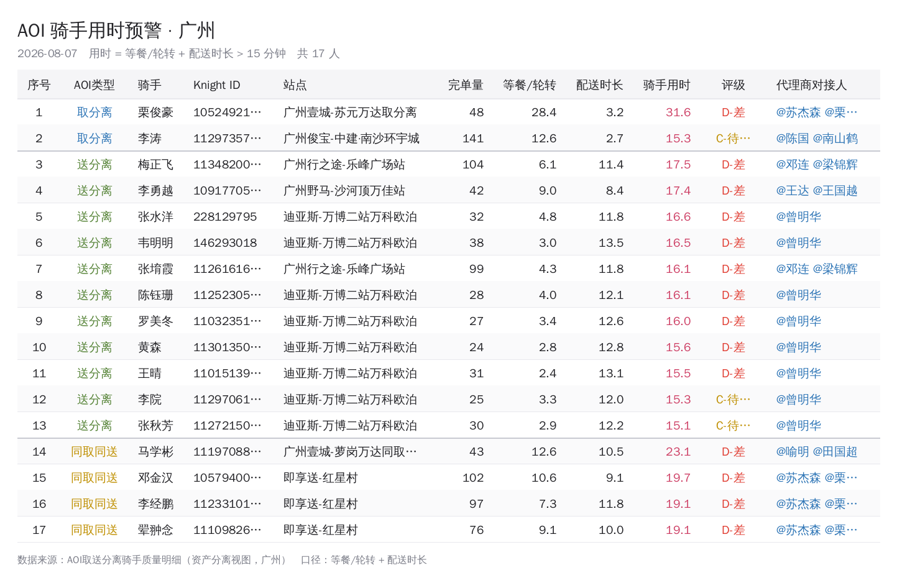
Task: Select rider name 李勇越
Action: tap(155, 191)
